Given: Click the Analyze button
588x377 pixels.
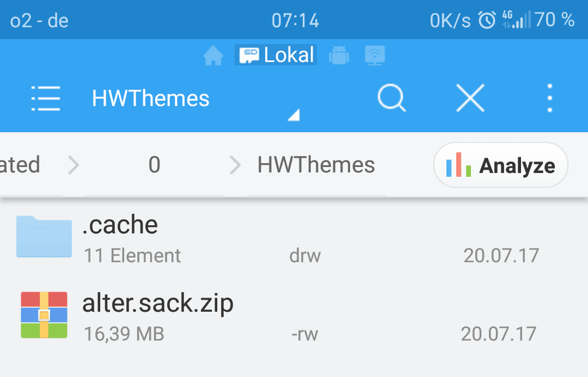Looking at the screenshot, I should click(501, 165).
